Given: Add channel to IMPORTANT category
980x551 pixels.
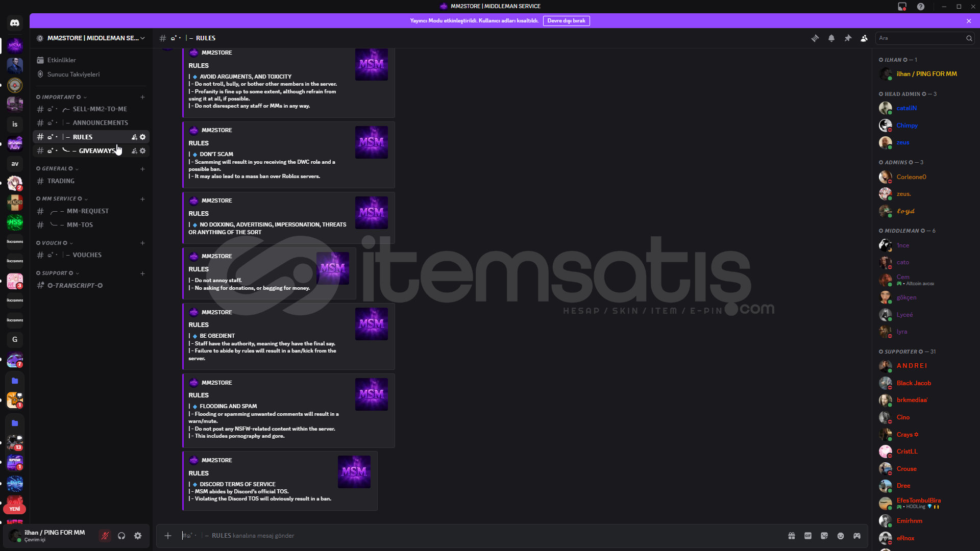Looking at the screenshot, I should [x=143, y=97].
